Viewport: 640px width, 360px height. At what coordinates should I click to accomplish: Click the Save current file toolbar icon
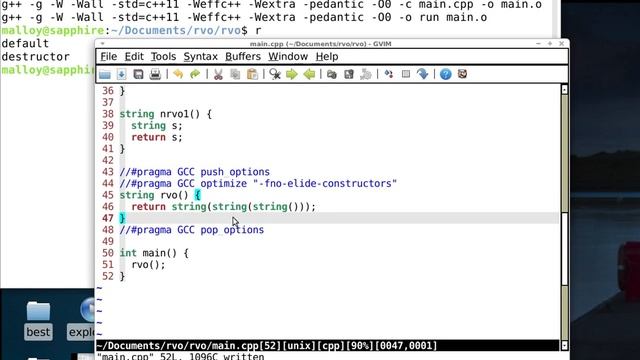tap(121, 74)
